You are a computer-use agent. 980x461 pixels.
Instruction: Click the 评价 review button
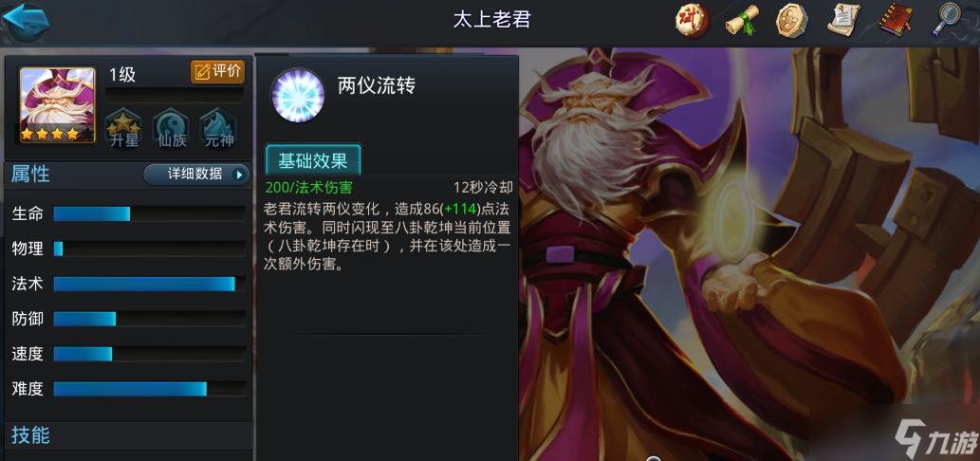[217, 71]
